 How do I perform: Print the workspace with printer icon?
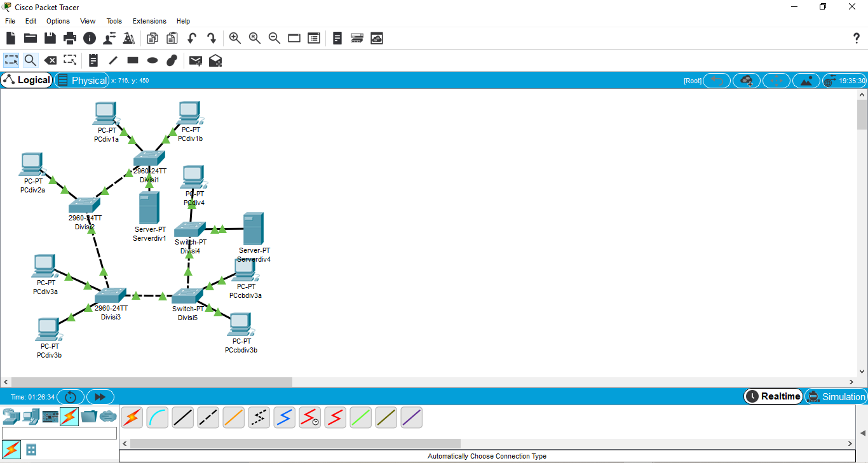pos(70,38)
